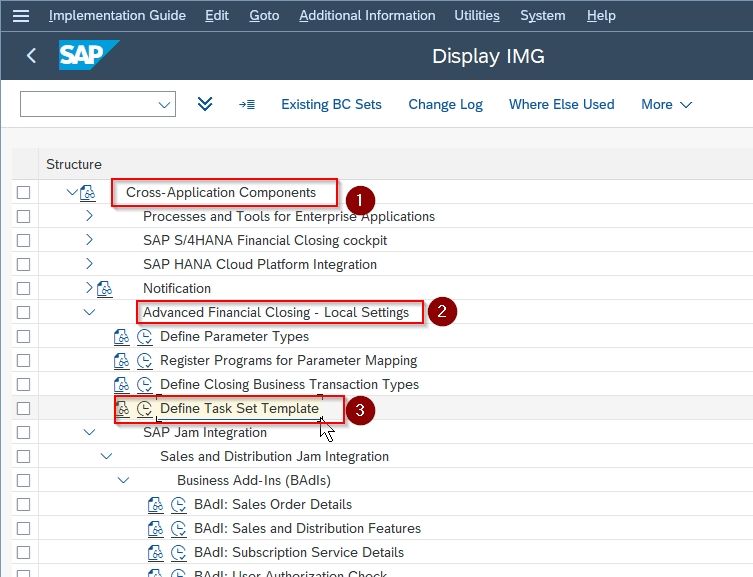Image resolution: width=753 pixels, height=577 pixels.
Task: Select BAdI: Subscription Service Details entry
Action: point(299,553)
